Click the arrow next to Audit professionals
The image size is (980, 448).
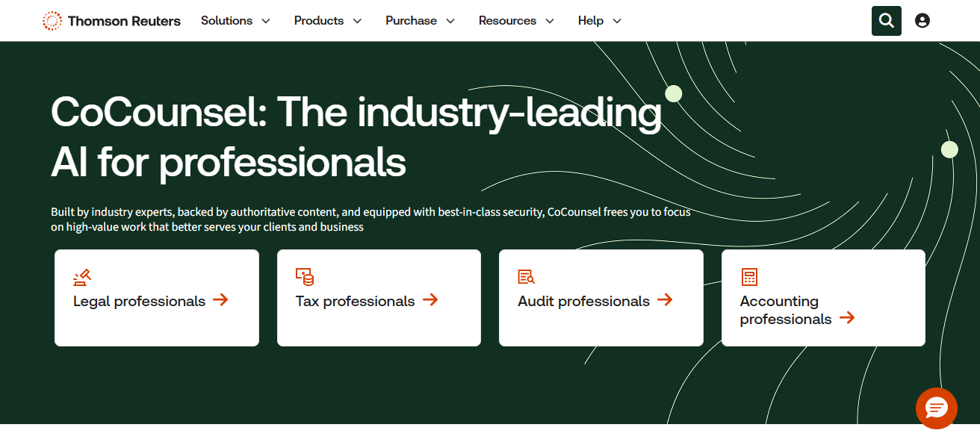[x=665, y=300]
